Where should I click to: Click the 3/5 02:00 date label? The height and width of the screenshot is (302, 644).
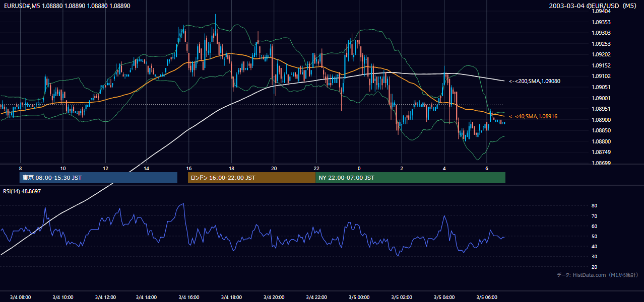pyautogui.click(x=401, y=297)
